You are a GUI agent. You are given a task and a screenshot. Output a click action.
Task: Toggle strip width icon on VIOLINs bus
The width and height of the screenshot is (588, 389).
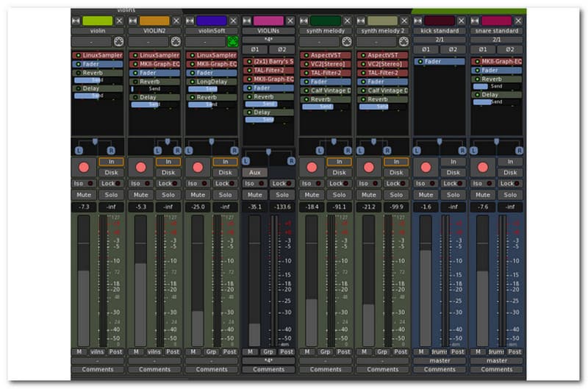(247, 21)
